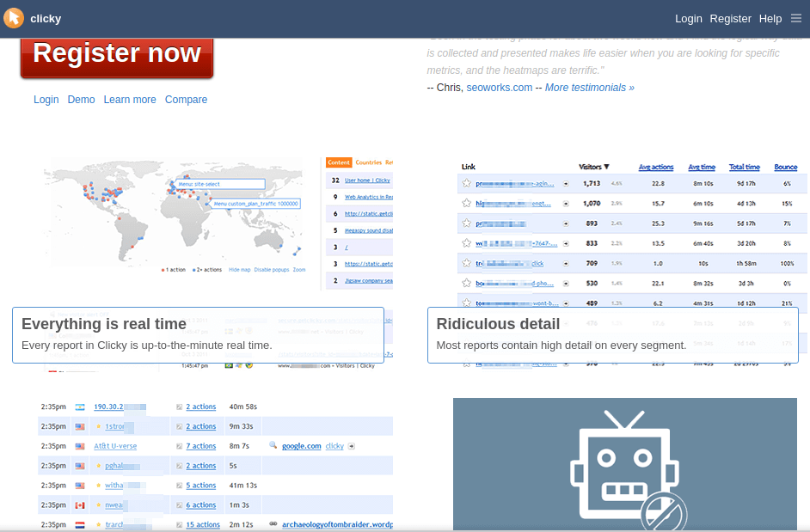Open row options for 1,070 visitors link
Image resolution: width=810 pixels, height=532 pixels.
coord(566,204)
